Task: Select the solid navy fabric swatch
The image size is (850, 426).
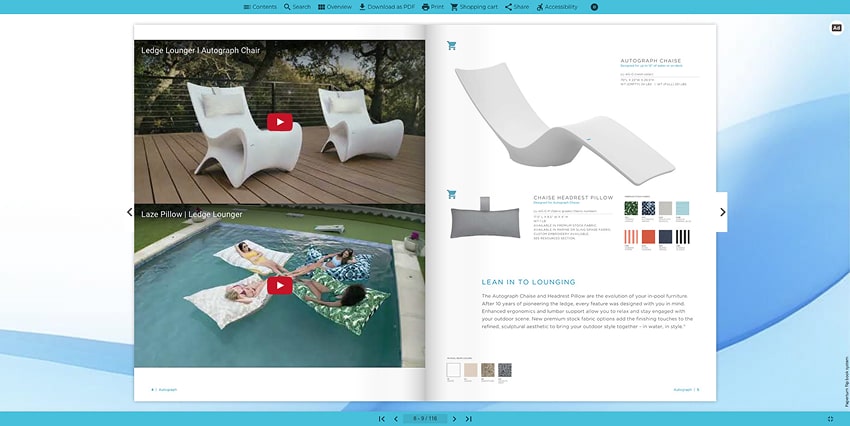Action: [x=665, y=237]
